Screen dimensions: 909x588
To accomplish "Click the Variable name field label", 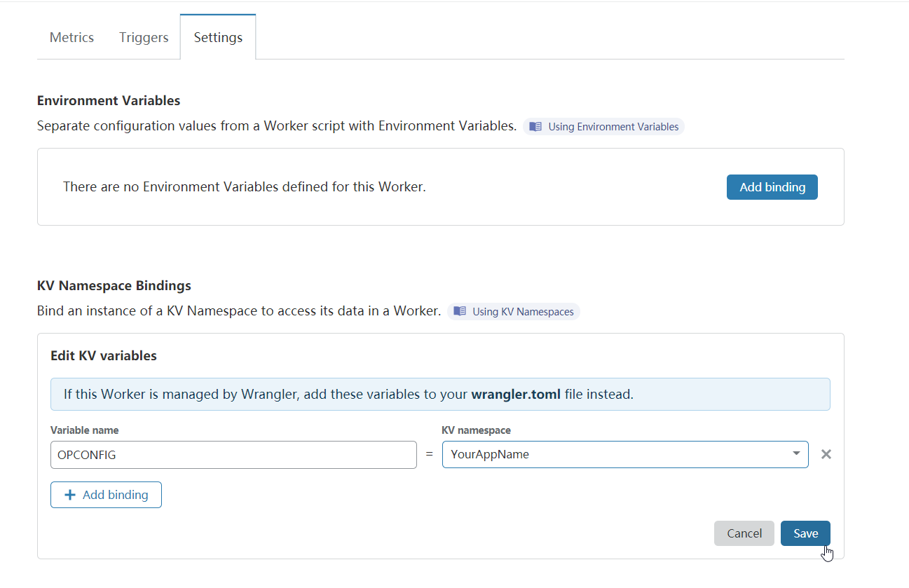I will 84,430.
